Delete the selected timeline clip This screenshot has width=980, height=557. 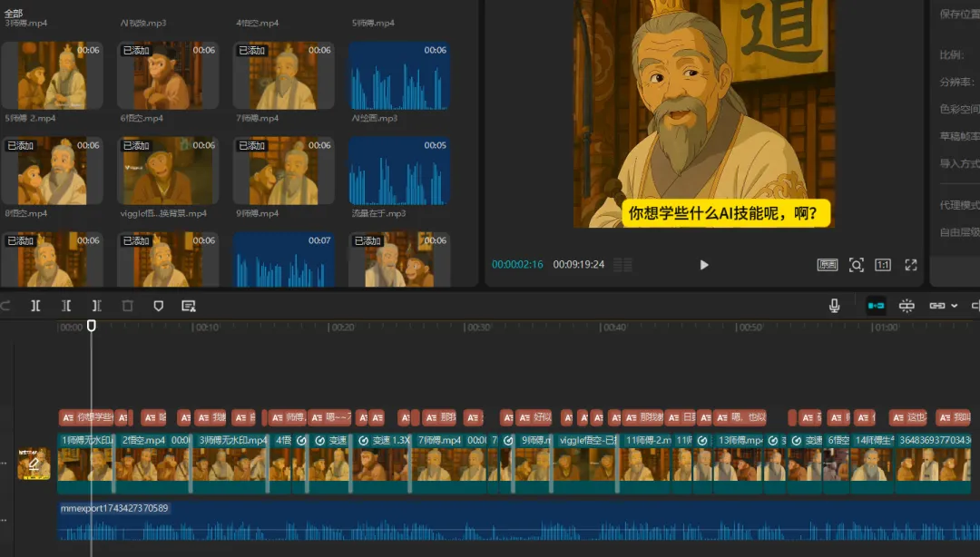click(128, 306)
